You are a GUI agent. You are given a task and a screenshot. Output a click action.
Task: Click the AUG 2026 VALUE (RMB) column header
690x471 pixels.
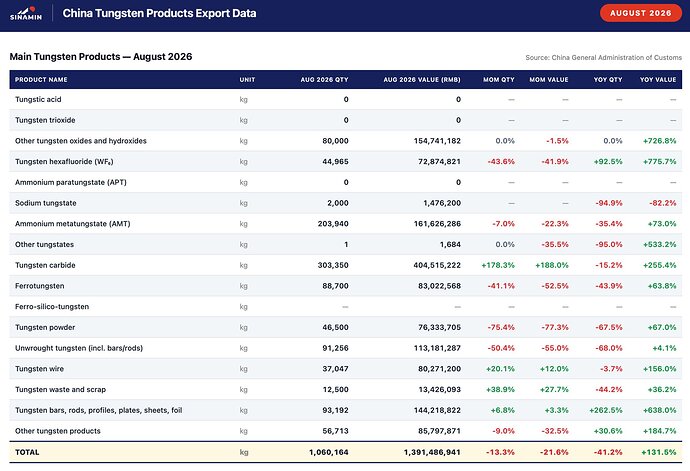click(x=422, y=80)
